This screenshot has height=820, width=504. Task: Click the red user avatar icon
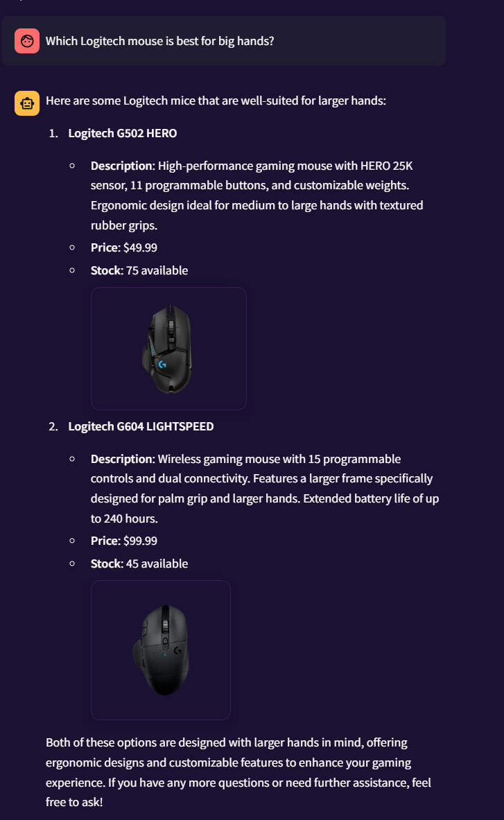pos(27,41)
